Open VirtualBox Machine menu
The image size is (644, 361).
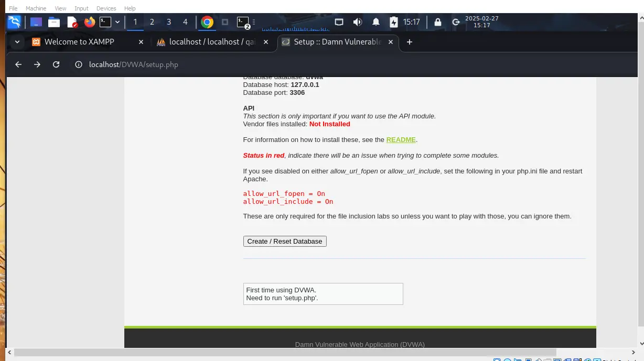point(36,8)
